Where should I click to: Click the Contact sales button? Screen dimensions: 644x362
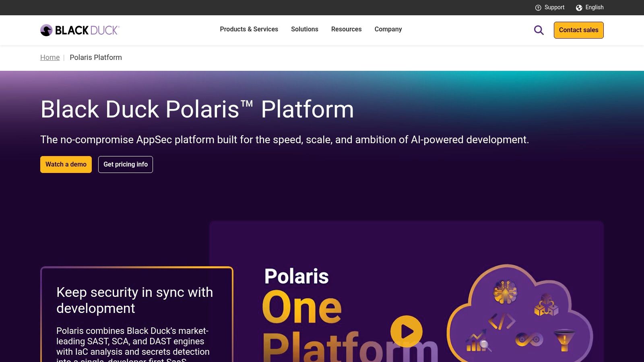(x=578, y=30)
